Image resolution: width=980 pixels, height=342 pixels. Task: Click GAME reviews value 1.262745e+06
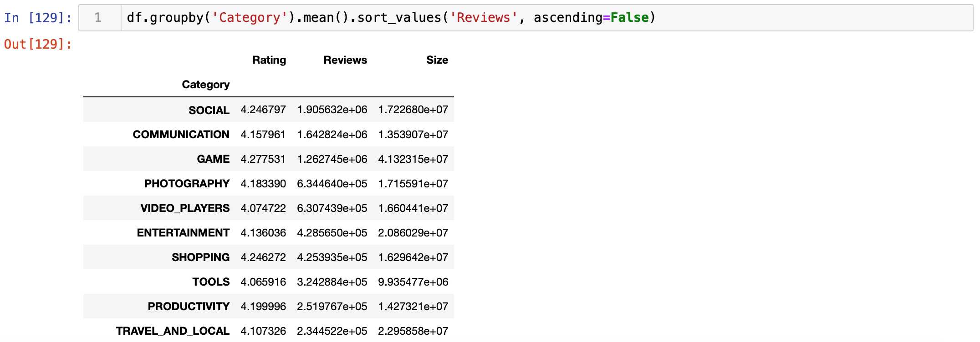(x=332, y=159)
